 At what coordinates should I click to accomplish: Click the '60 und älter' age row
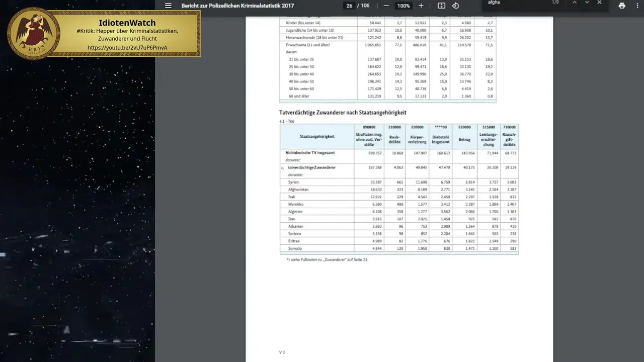[387, 96]
